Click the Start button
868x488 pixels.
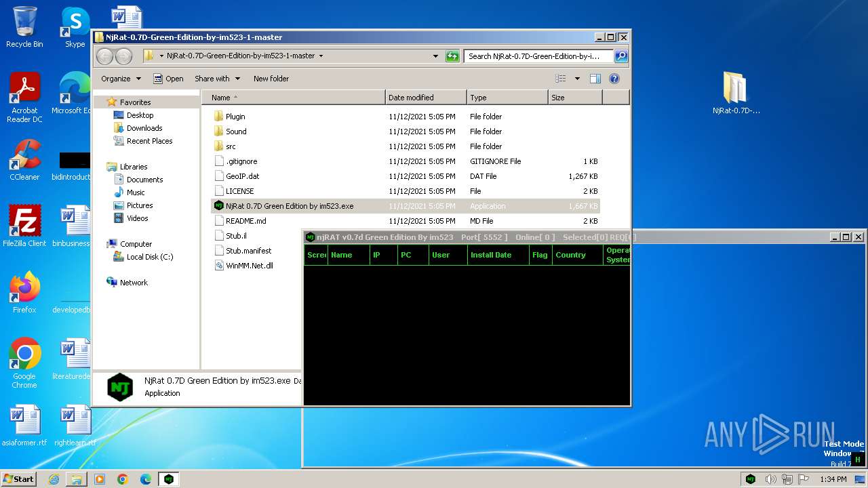click(x=19, y=479)
